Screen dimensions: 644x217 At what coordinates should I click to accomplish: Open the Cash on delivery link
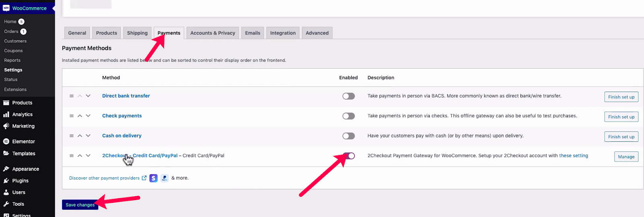[122, 136]
